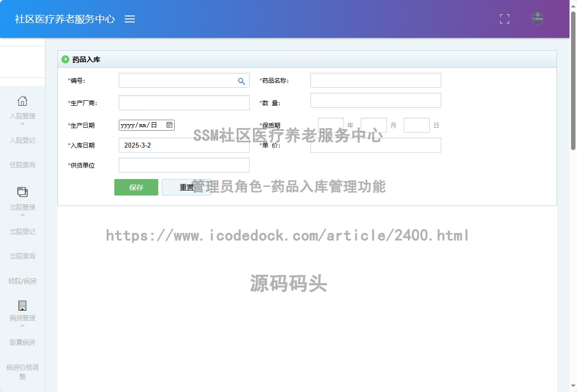Open 出院查询 in the sidebar
The width and height of the screenshot is (577, 392).
[22, 256]
